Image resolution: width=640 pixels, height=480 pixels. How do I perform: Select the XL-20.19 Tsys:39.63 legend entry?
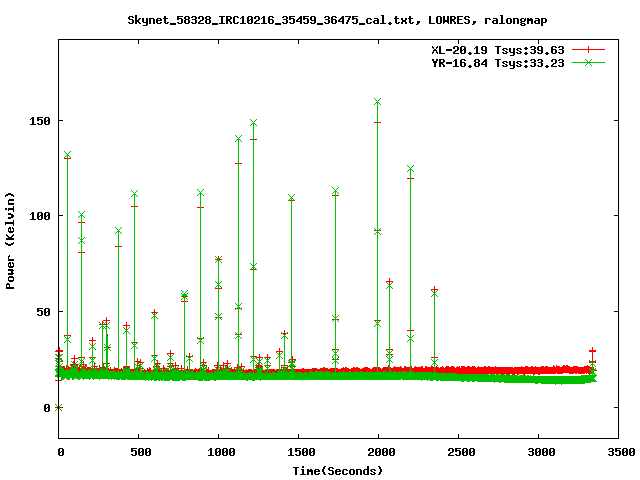[x=498, y=50]
